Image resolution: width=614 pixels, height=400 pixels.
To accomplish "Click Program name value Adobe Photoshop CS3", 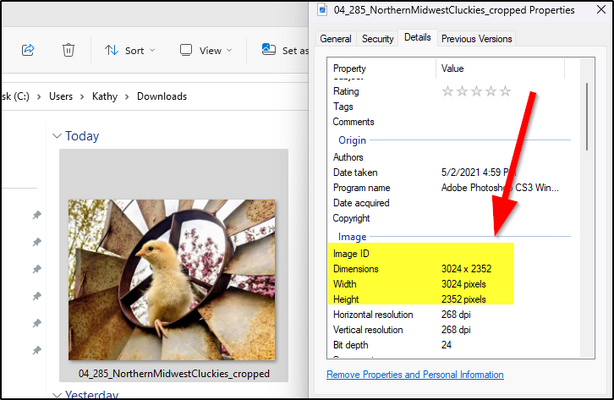I will tap(500, 188).
